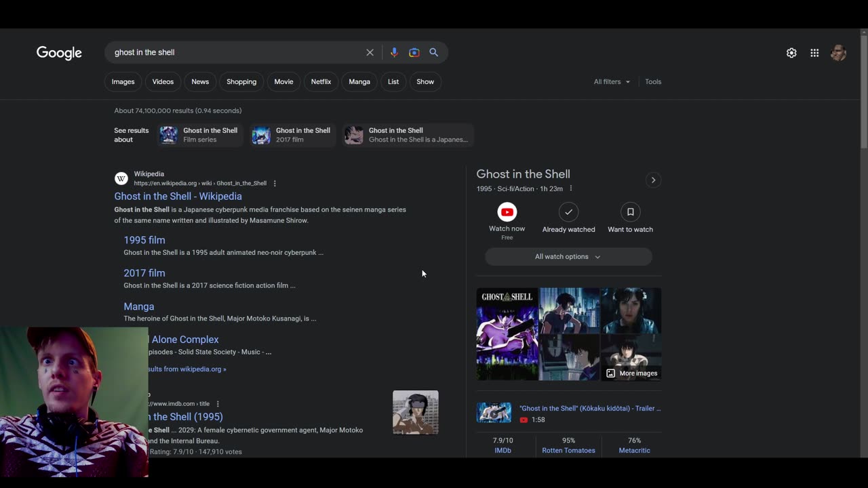Filter results by Videos
The image size is (868, 488).
pyautogui.click(x=163, y=82)
